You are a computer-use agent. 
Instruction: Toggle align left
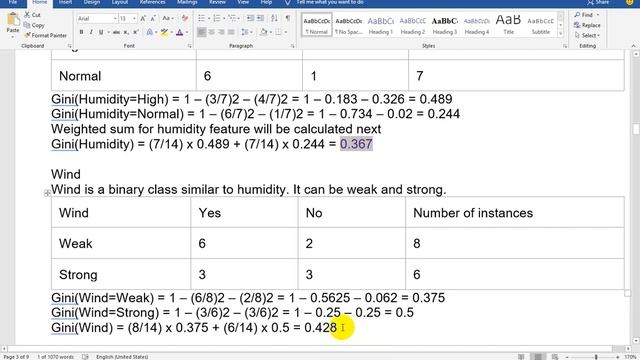202,32
